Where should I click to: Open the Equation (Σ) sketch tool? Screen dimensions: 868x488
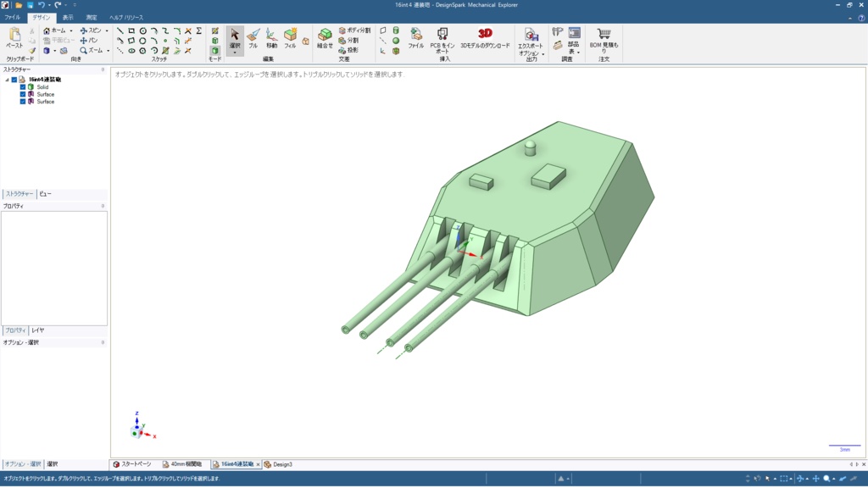pos(198,31)
